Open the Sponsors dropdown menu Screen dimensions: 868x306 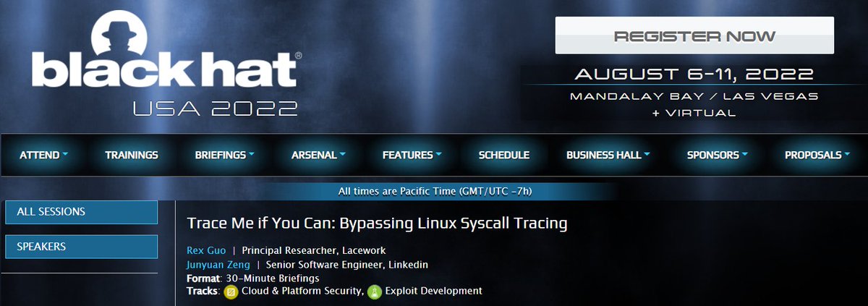click(717, 155)
